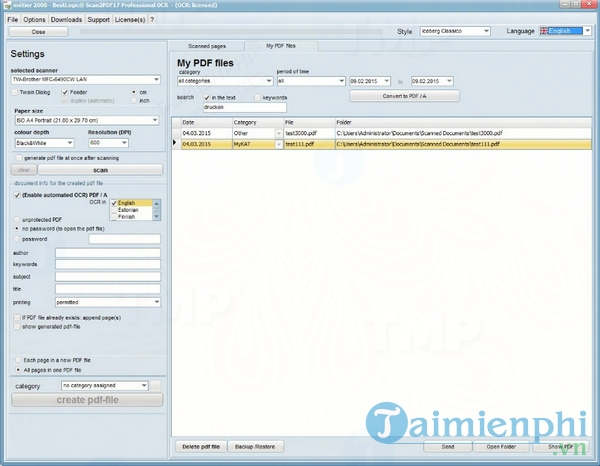Click the title input field

point(108,289)
